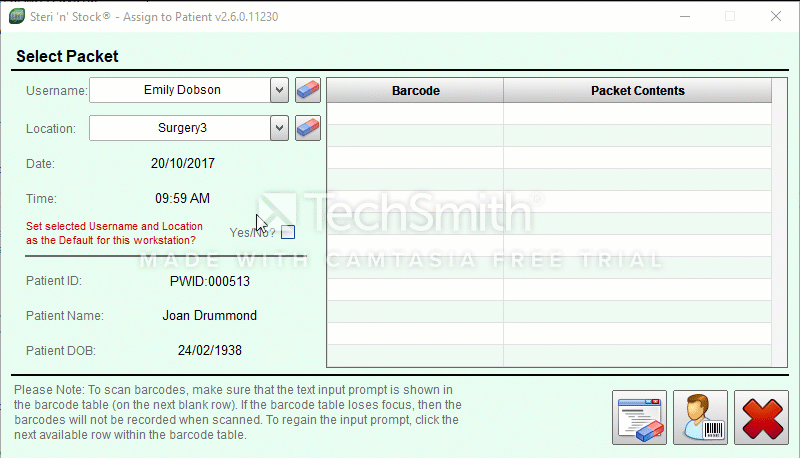Screen dimensions: 800x458
Task: Clear the Location field with eraser icon
Action: click(x=308, y=128)
